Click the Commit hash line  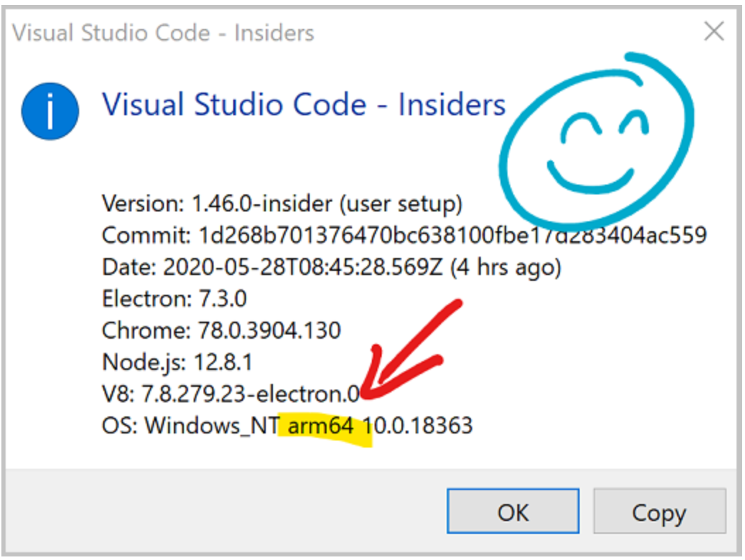pyautogui.click(x=404, y=235)
